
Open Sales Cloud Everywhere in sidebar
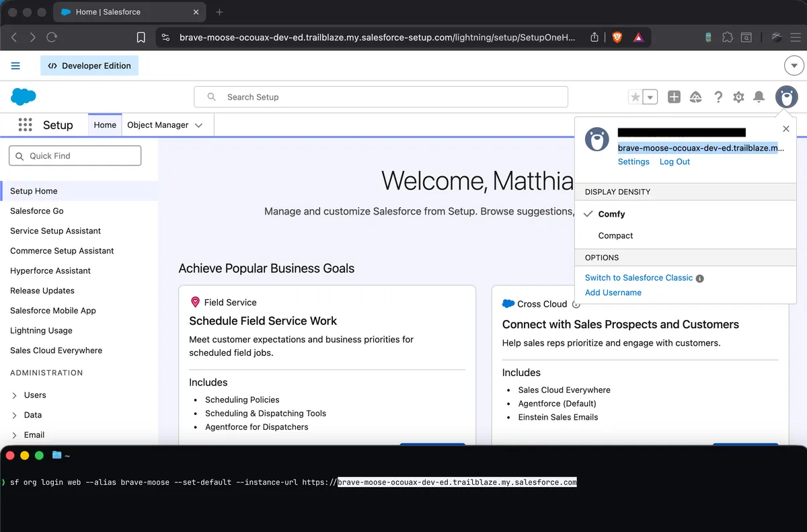pyautogui.click(x=56, y=350)
